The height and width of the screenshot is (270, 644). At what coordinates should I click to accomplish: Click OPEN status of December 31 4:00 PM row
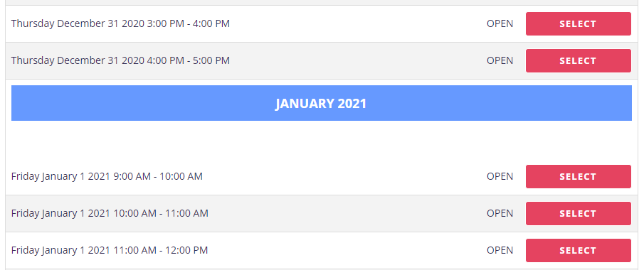[x=500, y=60]
